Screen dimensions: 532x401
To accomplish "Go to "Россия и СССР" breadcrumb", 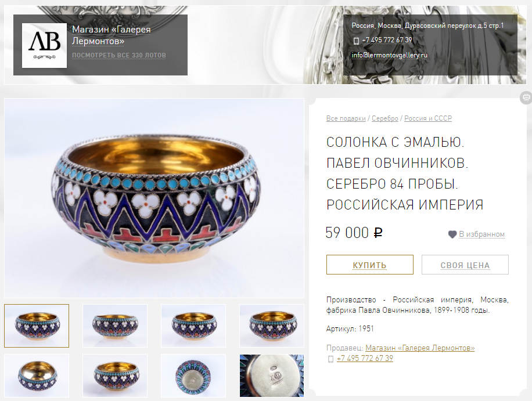I will [428, 118].
